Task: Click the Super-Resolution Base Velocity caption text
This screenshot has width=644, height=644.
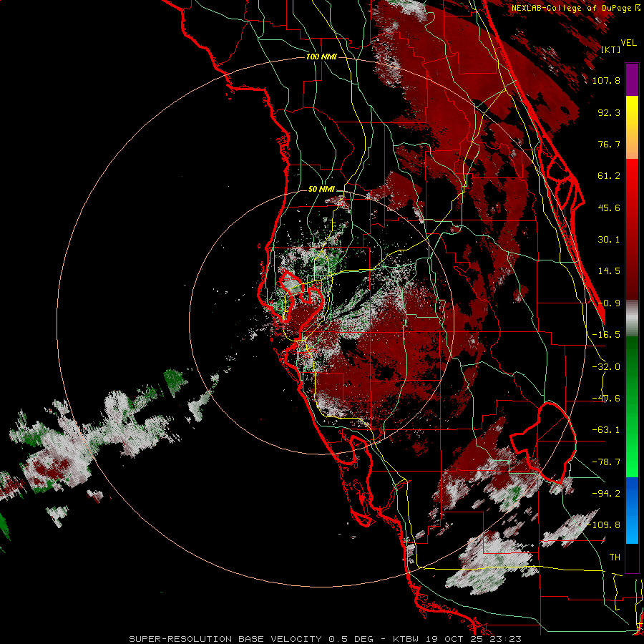Action: click(326, 639)
